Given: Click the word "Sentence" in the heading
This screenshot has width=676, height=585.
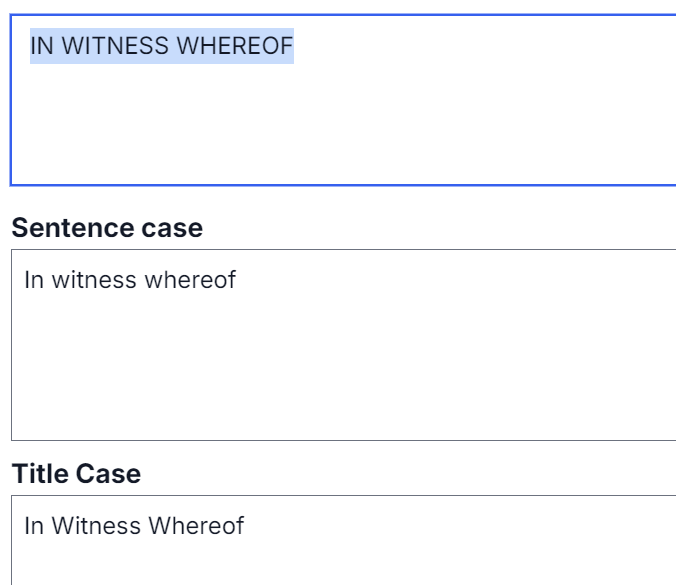Looking at the screenshot, I should [68, 228].
